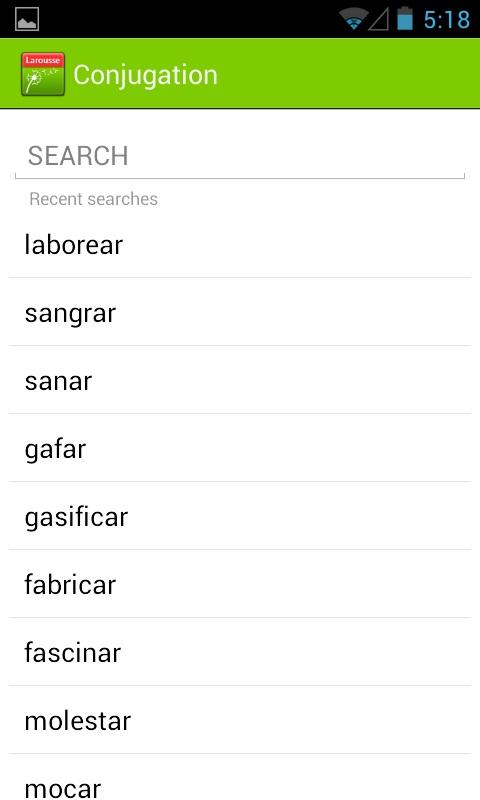Select the verb 'gafar'

(240, 448)
